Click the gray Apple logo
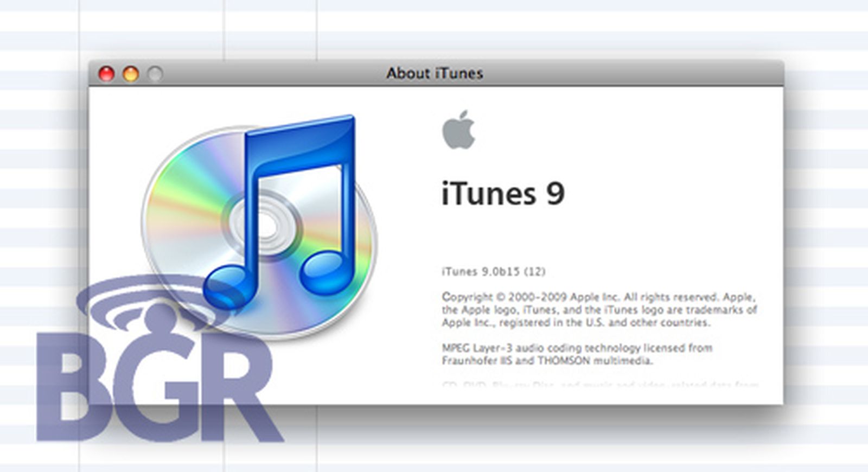Image resolution: width=868 pixels, height=472 pixels. coord(459,130)
